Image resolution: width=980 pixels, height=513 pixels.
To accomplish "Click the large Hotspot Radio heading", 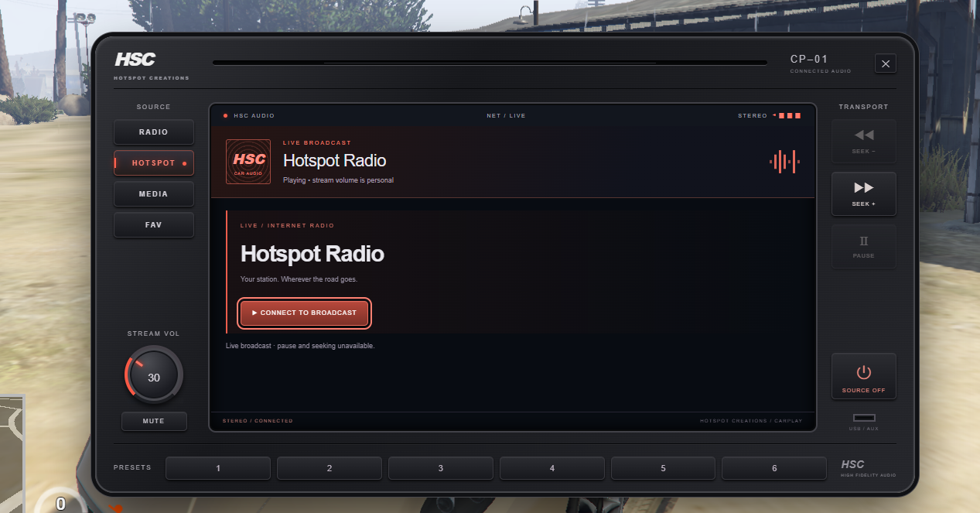I will [x=312, y=254].
